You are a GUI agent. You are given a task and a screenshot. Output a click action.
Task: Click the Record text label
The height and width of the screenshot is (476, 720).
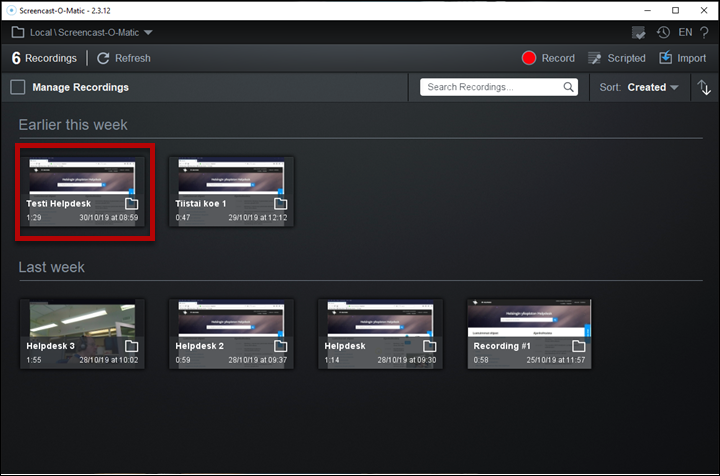[558, 58]
